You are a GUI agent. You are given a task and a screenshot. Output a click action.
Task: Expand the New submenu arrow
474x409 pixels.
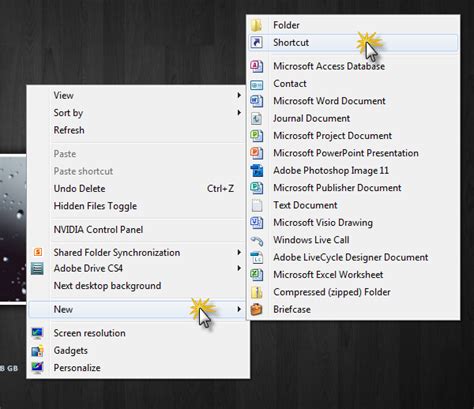[x=239, y=309]
